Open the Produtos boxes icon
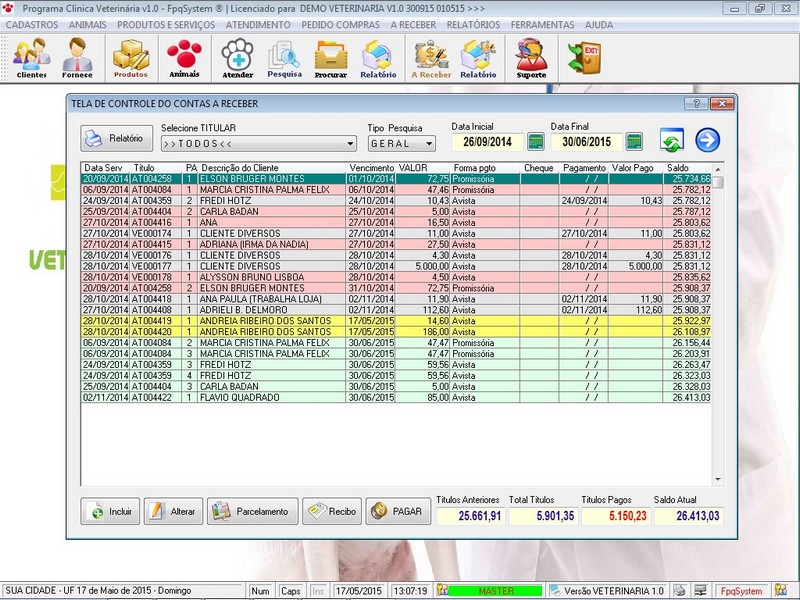The image size is (800, 600). (x=130, y=57)
